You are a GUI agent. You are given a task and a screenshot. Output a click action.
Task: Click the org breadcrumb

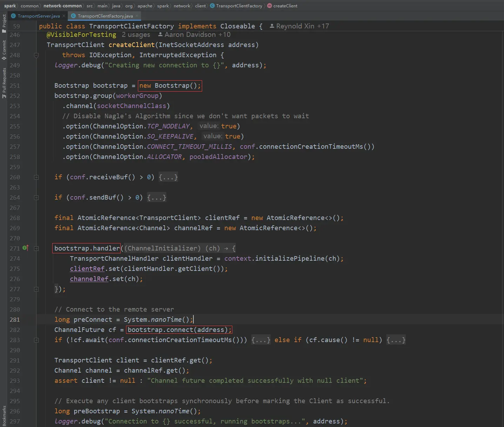pos(129,6)
